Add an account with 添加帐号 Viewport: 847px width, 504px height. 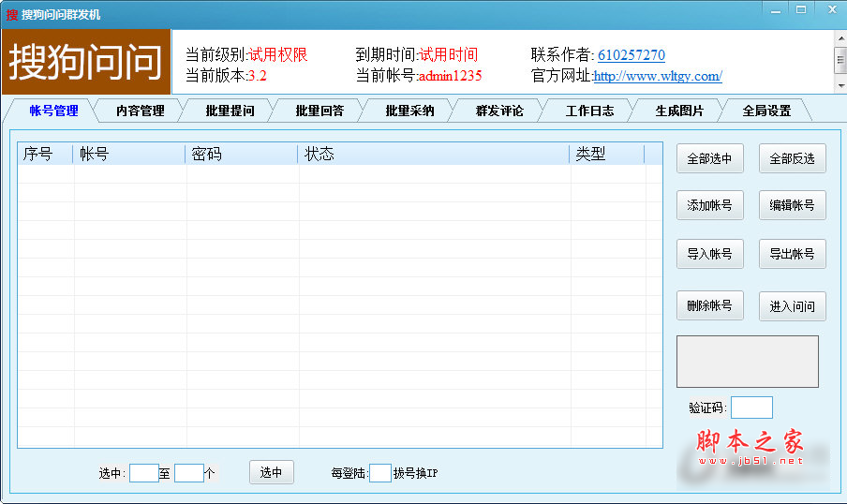[710, 205]
